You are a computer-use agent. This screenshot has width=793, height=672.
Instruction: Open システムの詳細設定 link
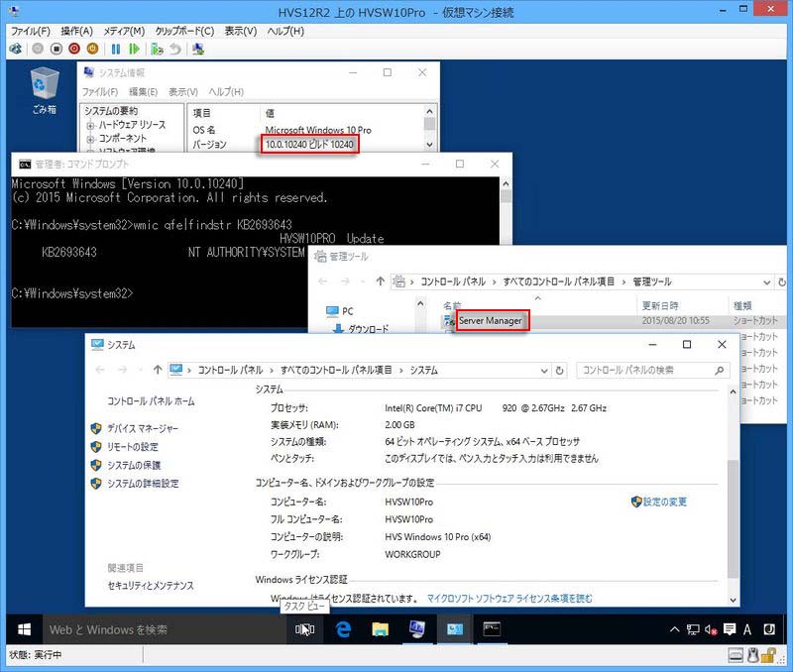pos(143,484)
